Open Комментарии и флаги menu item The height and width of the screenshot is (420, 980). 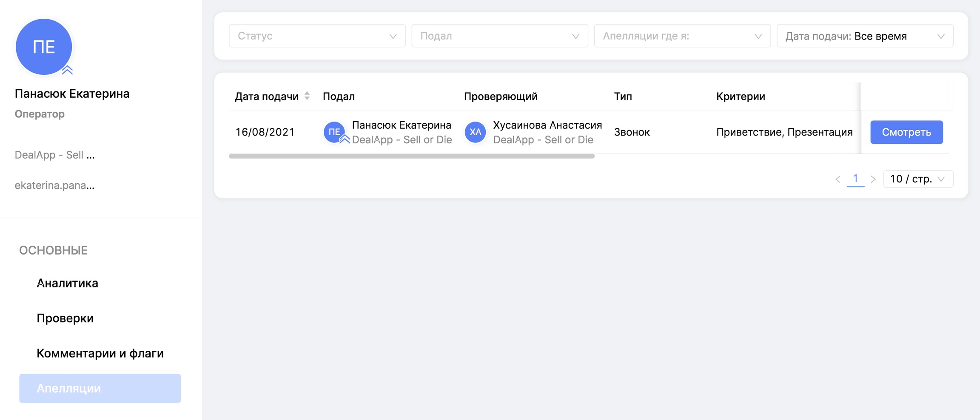[x=100, y=353]
